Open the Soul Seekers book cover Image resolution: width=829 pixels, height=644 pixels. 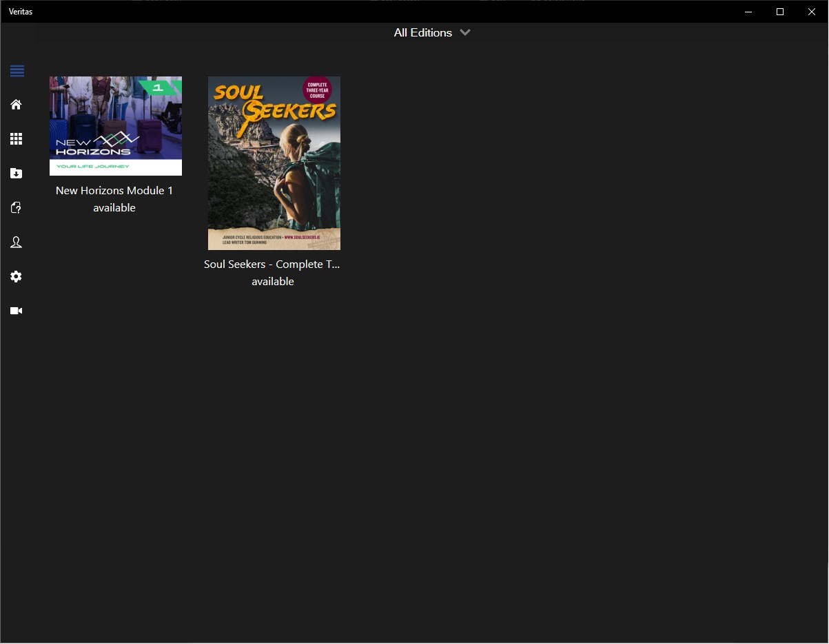pos(274,163)
